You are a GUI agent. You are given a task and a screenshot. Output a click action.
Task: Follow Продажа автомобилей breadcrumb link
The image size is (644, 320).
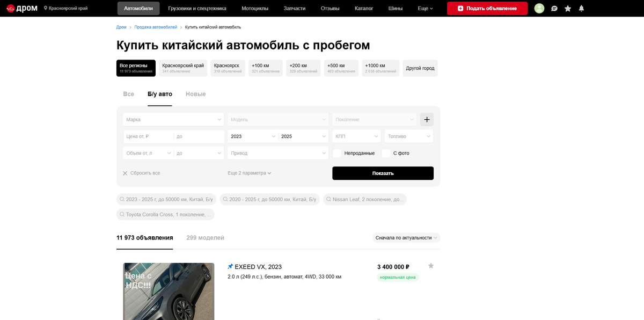pyautogui.click(x=156, y=27)
